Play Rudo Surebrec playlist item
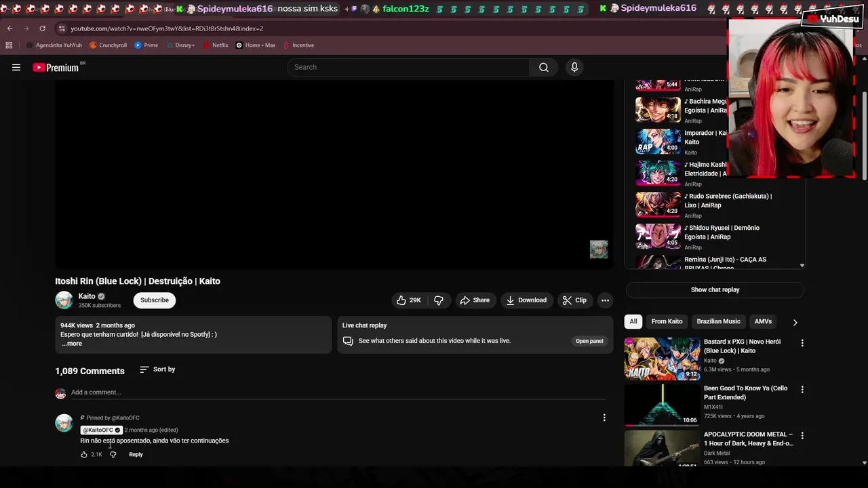This screenshot has height=488, width=868. tap(715, 204)
